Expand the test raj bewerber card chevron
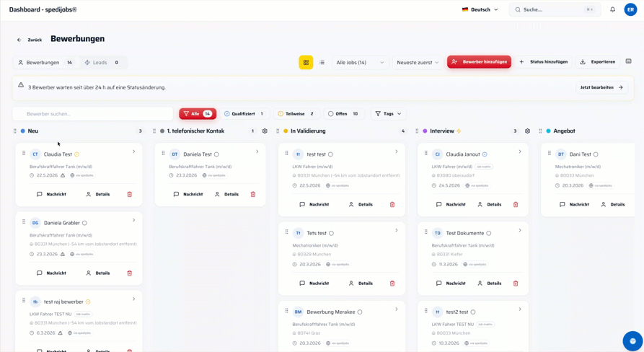The height and width of the screenshot is (352, 644). (x=134, y=299)
